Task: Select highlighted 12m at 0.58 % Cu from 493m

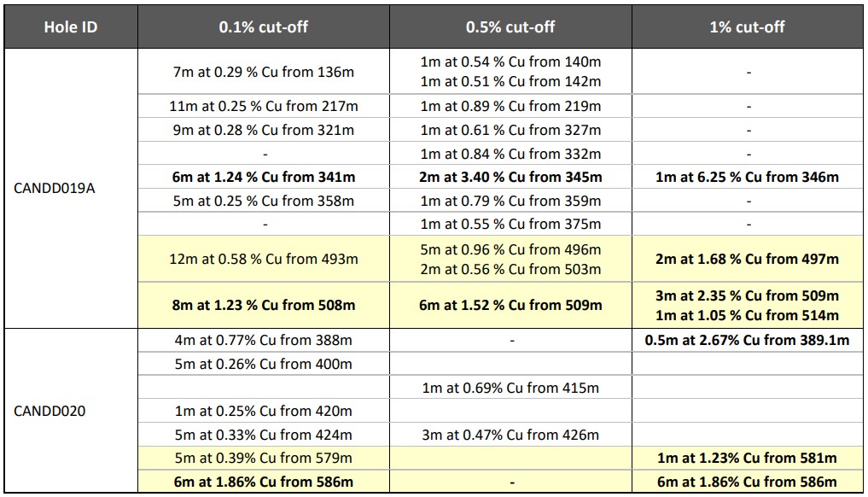Action: click(264, 259)
